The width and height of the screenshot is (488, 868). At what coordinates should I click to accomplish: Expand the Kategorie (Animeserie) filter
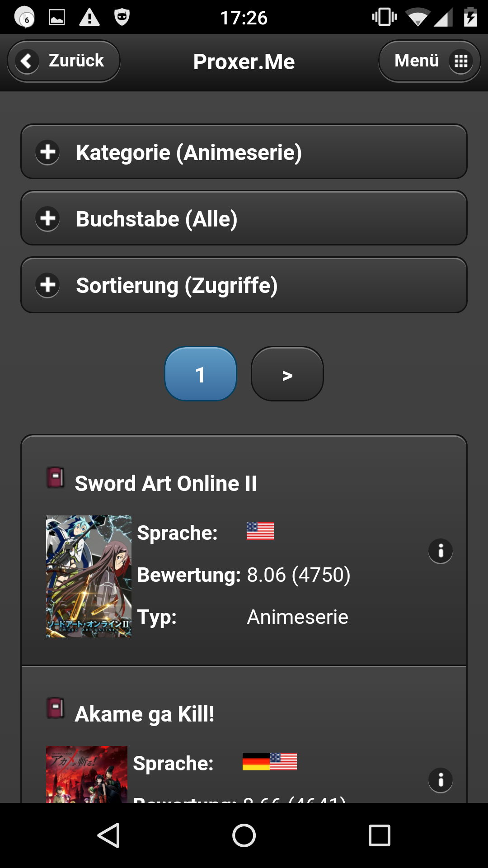pyautogui.click(x=244, y=152)
